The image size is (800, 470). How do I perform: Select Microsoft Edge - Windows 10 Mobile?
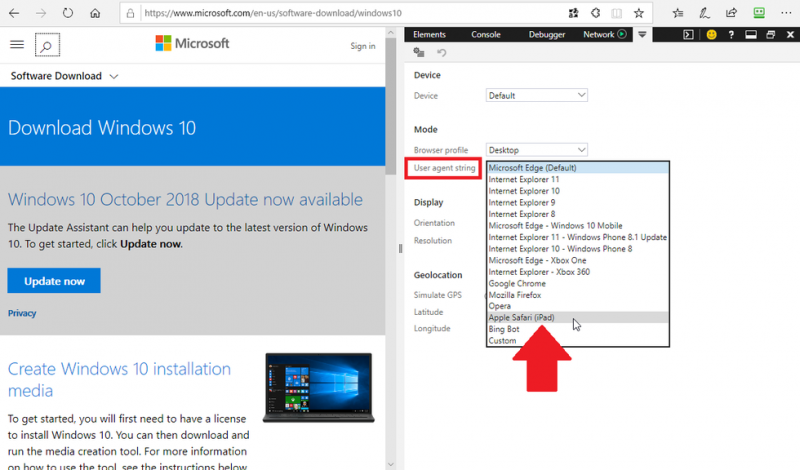coord(578,226)
